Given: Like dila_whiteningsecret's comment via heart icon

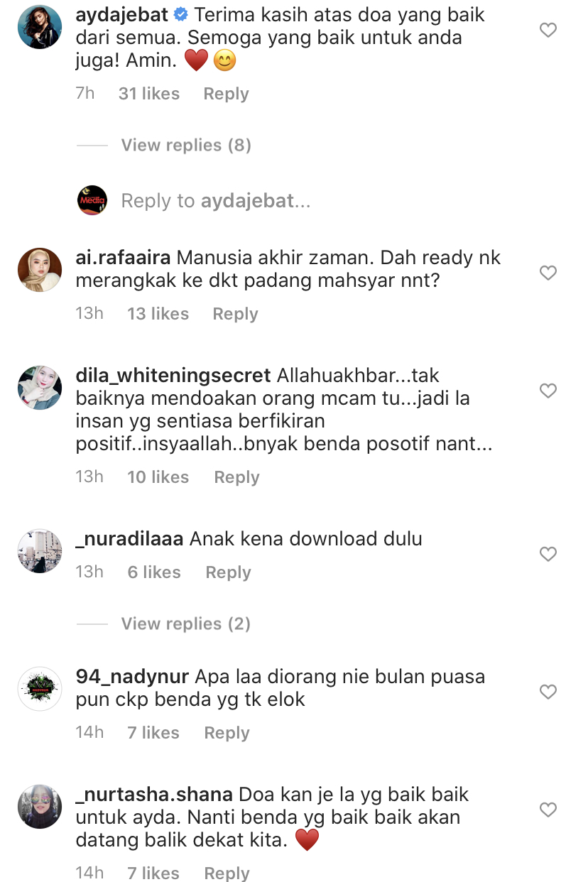Looking at the screenshot, I should (x=548, y=391).
